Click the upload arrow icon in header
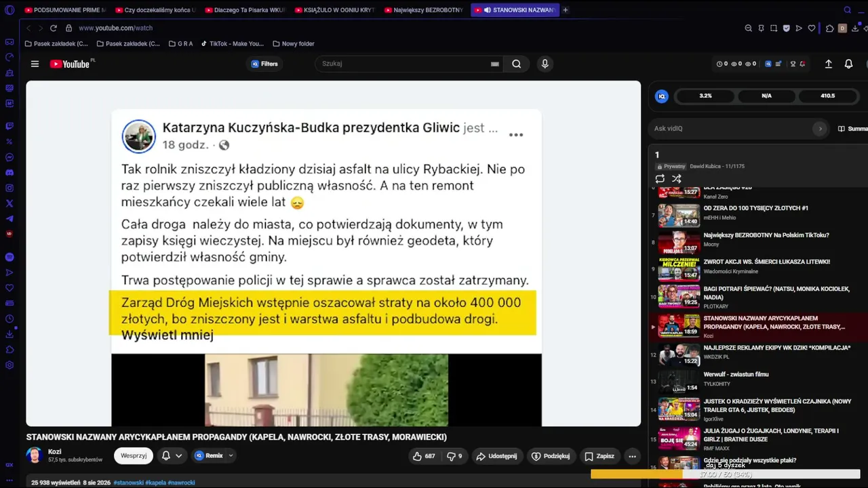The image size is (868, 488). [x=828, y=64]
